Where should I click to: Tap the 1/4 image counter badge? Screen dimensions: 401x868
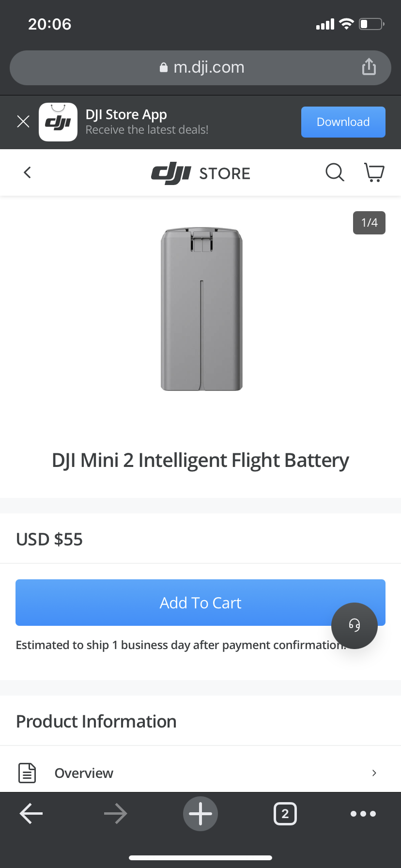click(369, 223)
